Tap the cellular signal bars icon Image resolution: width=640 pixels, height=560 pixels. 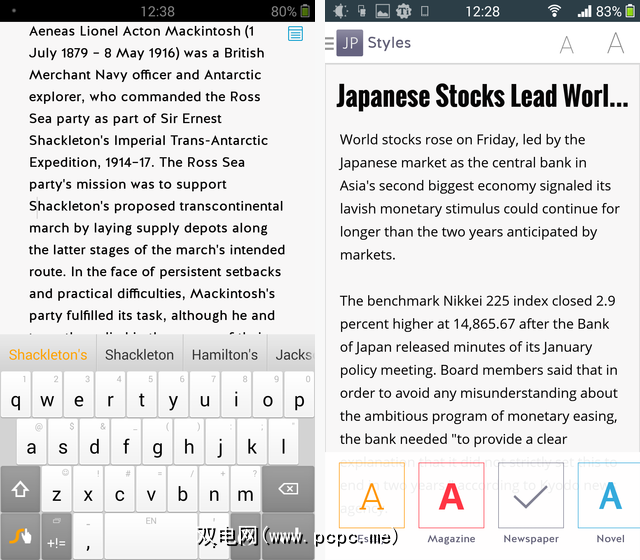click(x=584, y=11)
